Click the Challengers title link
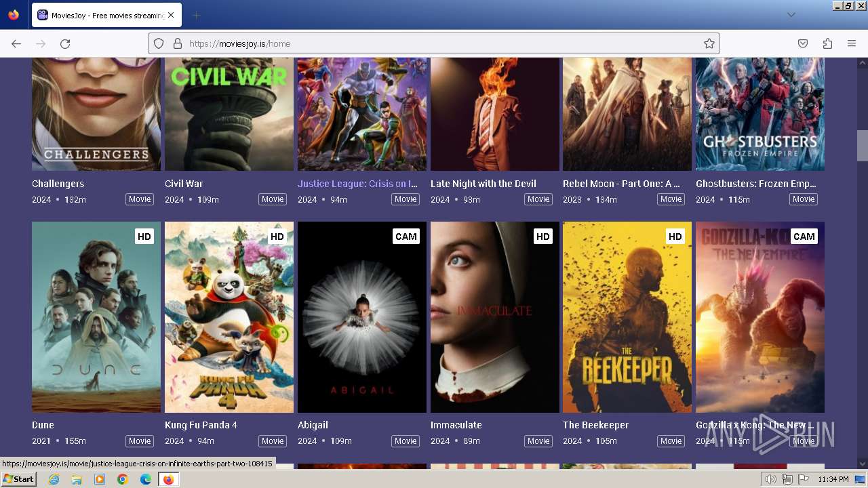This screenshot has height=488, width=868. (58, 184)
